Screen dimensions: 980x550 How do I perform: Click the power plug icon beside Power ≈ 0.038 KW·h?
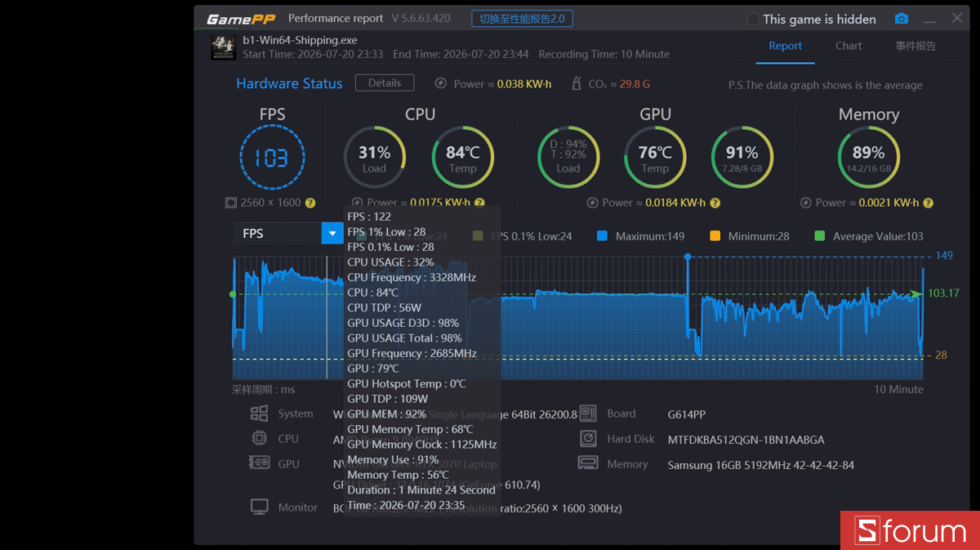tap(441, 83)
